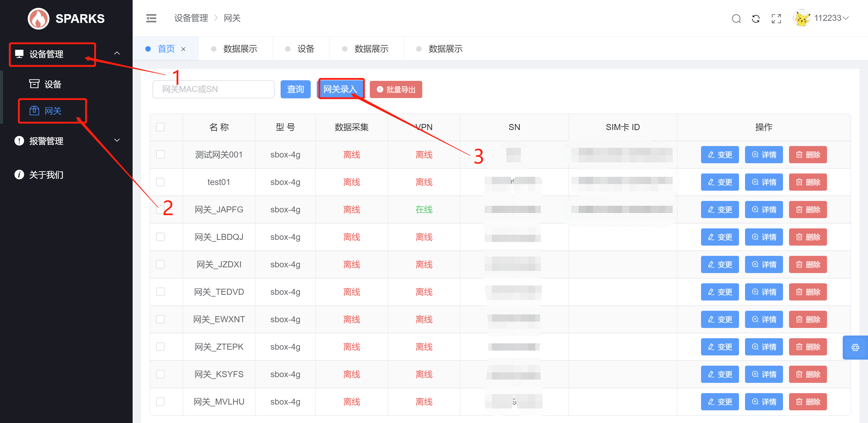The image size is (868, 423).
Task: Click the red 批量导出 button
Action: 396,89
